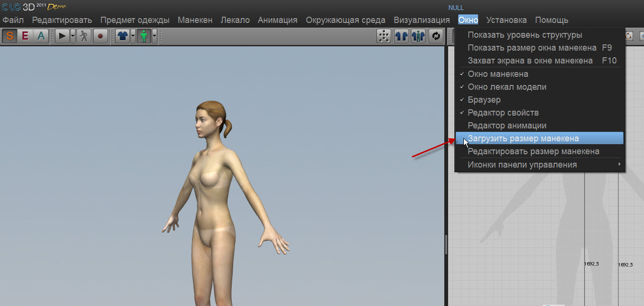644x306 pixels.
Task: Click the walking figure animation icon
Action: point(84,36)
